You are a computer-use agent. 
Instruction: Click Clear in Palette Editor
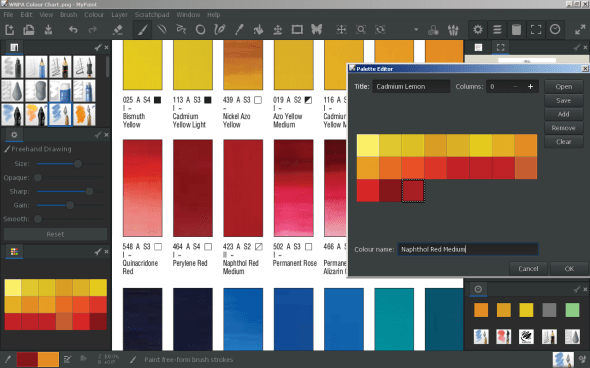(564, 142)
